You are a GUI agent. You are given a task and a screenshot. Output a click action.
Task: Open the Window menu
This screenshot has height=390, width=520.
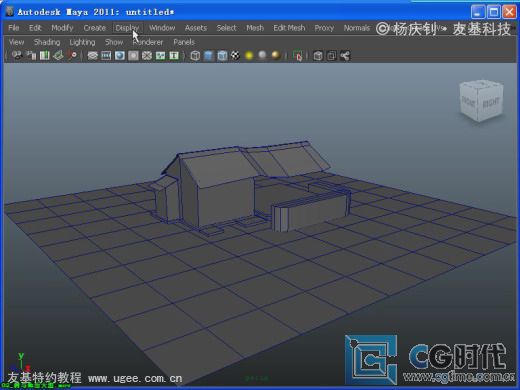[162, 28]
